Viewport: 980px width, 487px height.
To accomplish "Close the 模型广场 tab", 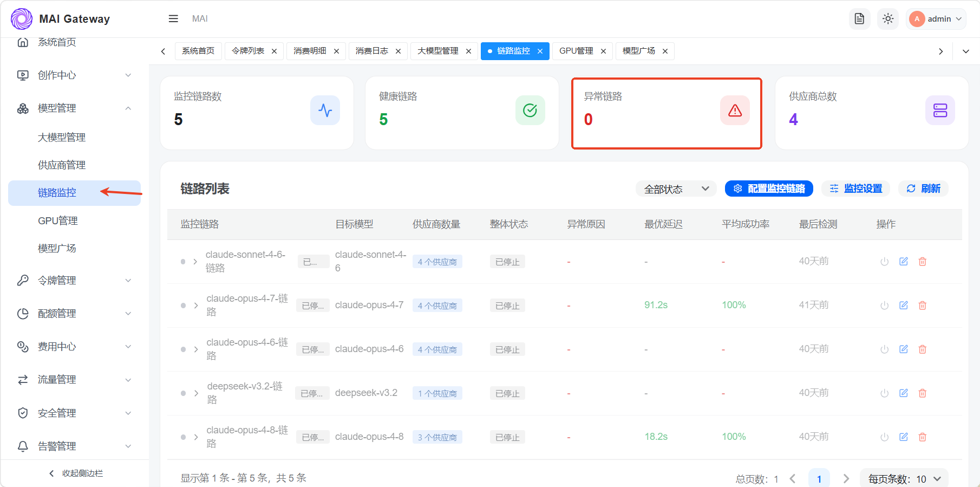I will coord(665,51).
